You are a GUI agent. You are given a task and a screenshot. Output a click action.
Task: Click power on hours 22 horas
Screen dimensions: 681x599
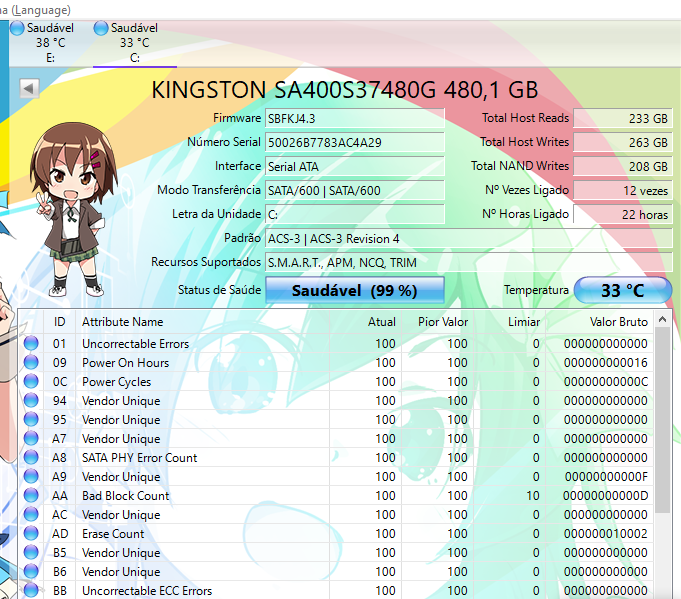click(x=622, y=214)
